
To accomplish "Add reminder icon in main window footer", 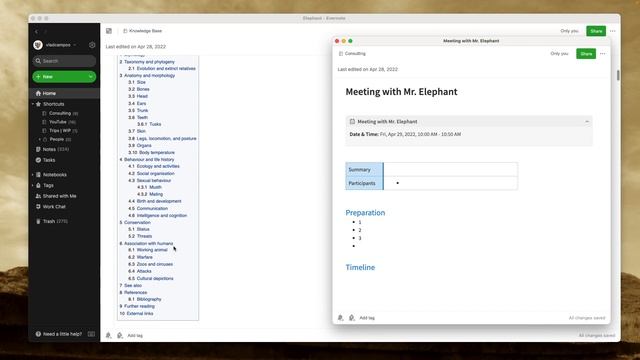I will click(x=109, y=335).
